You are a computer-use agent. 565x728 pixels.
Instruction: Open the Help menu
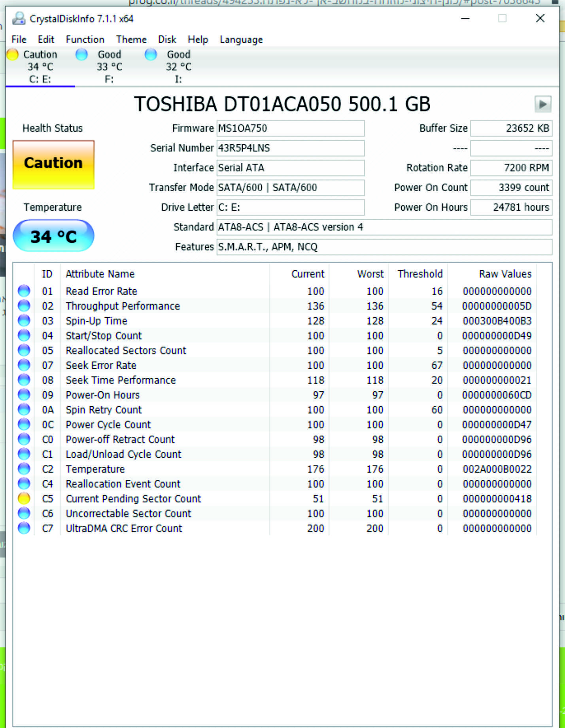coord(198,40)
